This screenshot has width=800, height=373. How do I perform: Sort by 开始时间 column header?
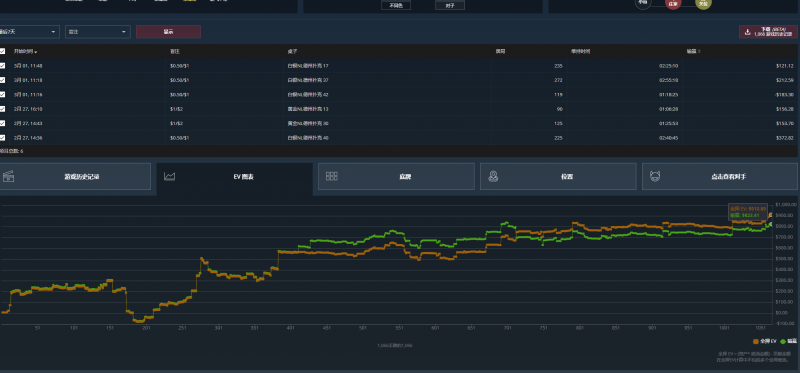[23, 52]
